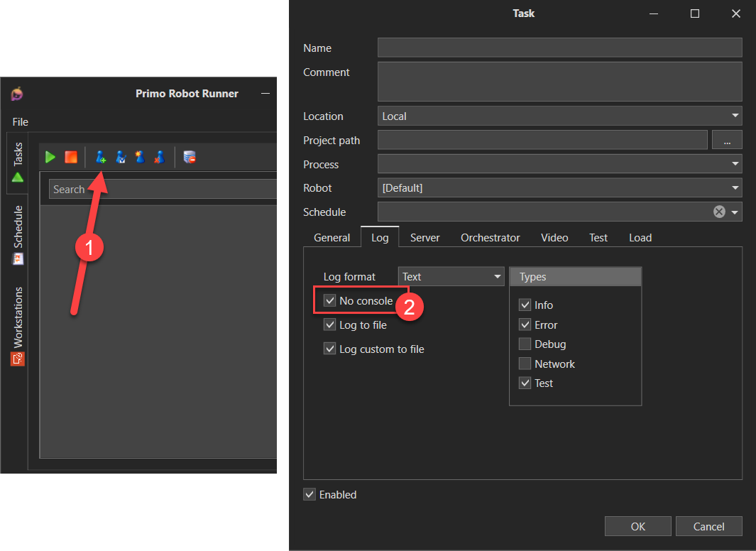Open the Server tab
Viewport: 756px width, 551px height.
(424, 238)
